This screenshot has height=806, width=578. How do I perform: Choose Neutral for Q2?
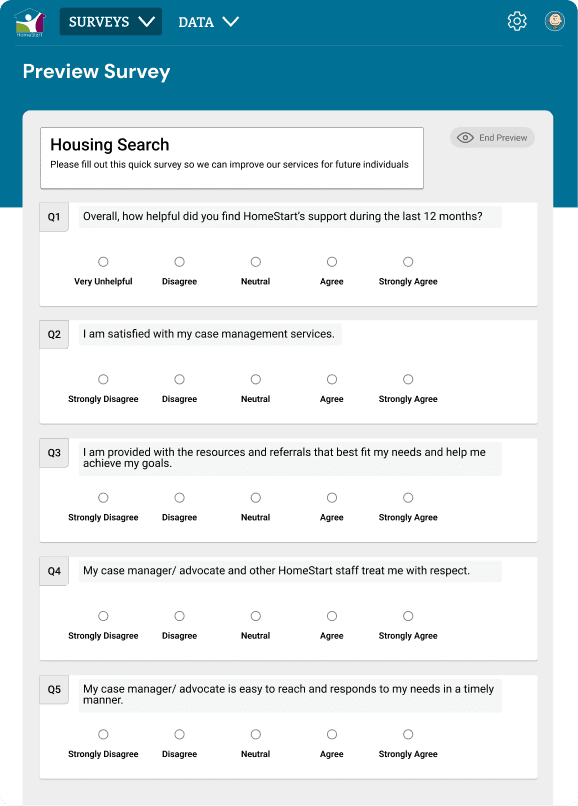256,379
